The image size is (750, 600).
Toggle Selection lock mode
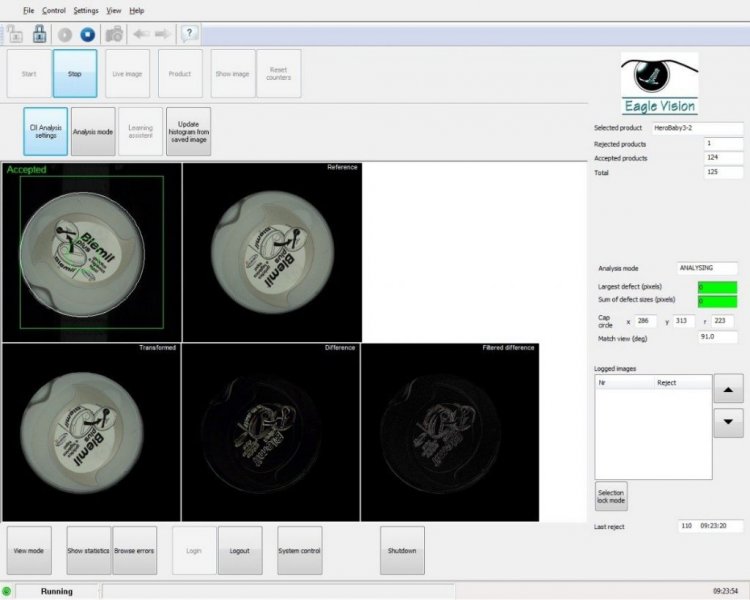tap(611, 496)
